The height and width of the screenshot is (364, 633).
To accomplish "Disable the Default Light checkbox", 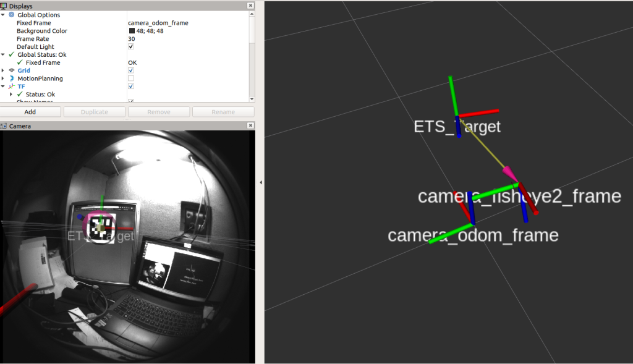I will 131,46.
